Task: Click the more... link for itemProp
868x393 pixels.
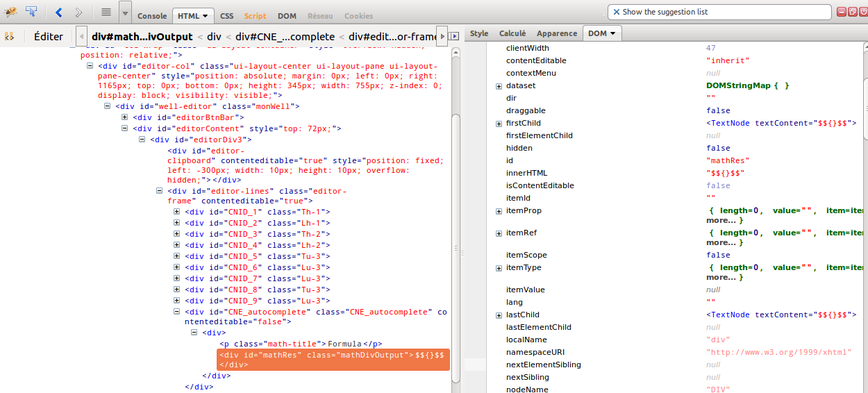Action: [722, 220]
